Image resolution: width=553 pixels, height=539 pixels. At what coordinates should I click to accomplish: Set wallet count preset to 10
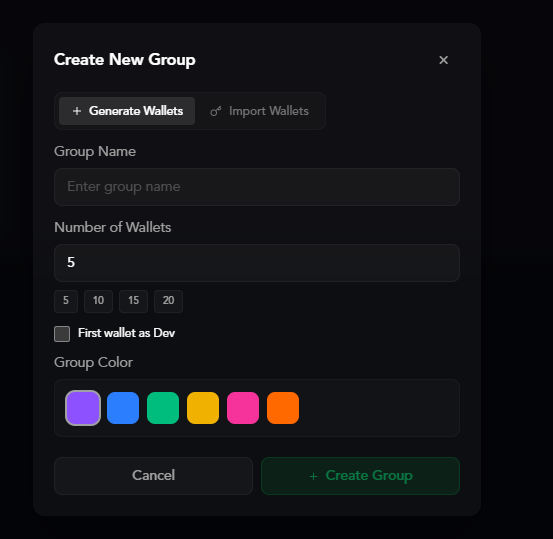point(98,301)
